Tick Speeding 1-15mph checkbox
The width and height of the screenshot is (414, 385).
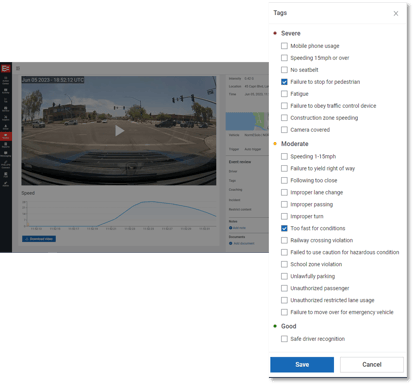coord(284,157)
